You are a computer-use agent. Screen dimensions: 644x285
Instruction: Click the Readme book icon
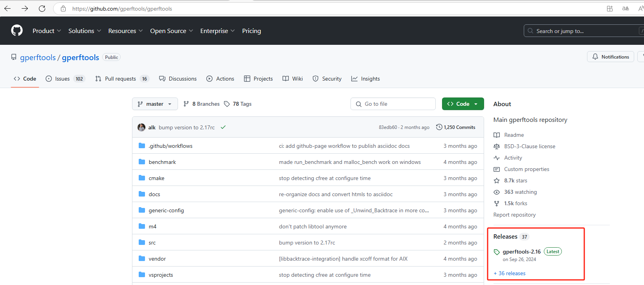[497, 135]
